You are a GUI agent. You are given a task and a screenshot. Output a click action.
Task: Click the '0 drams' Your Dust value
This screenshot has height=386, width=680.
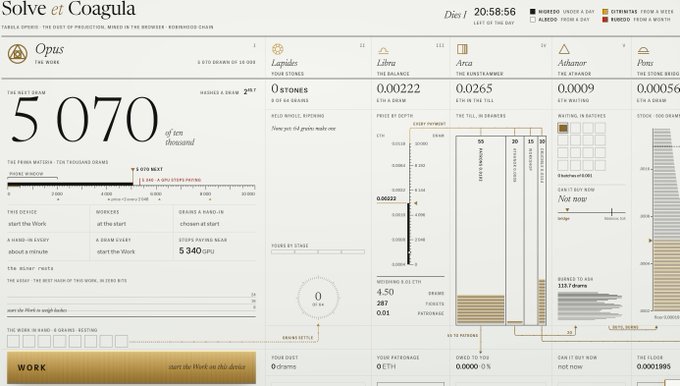coord(284,366)
